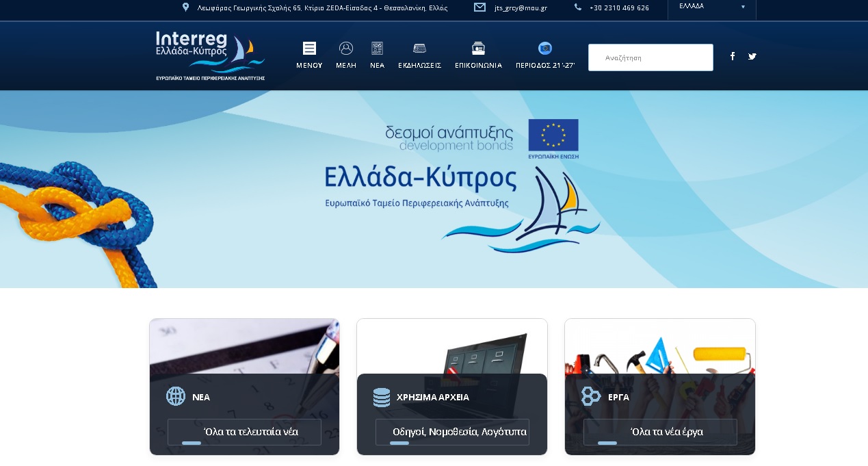Image resolution: width=868 pixels, height=466 pixels.
Task: Click the ΜΕΛΗ members person icon
Action: tap(346, 48)
